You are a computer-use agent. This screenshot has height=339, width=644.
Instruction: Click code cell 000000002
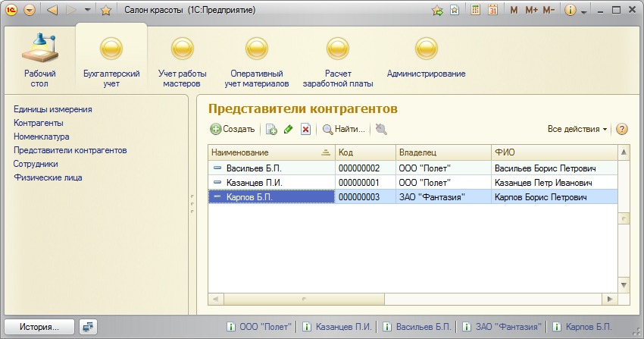pyautogui.click(x=365, y=168)
